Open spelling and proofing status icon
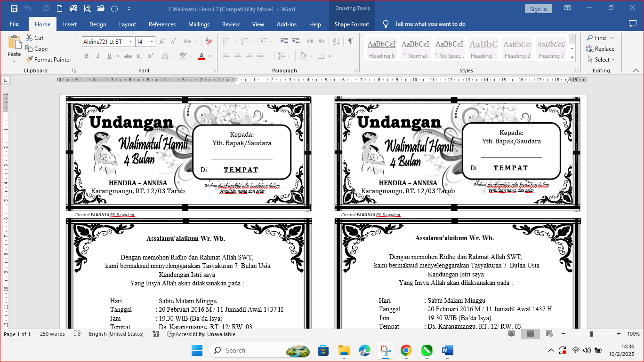Viewport: 644px width, 362px height. [x=77, y=334]
